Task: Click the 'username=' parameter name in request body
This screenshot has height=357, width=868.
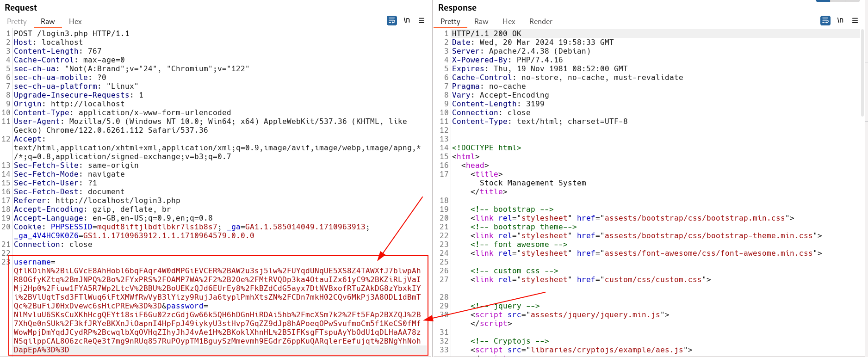Action: coord(35,262)
